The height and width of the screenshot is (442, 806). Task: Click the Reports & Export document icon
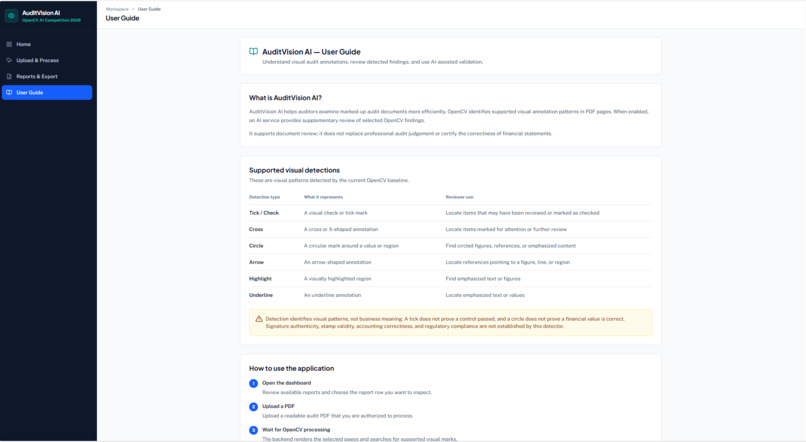(x=9, y=76)
